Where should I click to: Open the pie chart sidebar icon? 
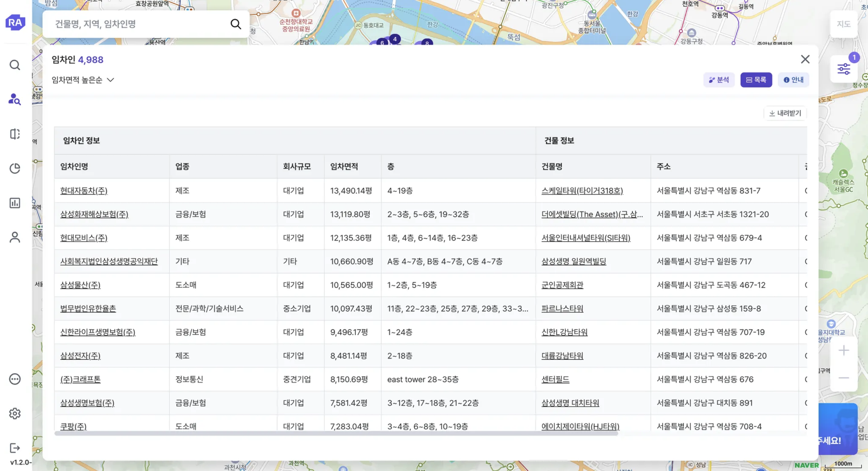14,168
